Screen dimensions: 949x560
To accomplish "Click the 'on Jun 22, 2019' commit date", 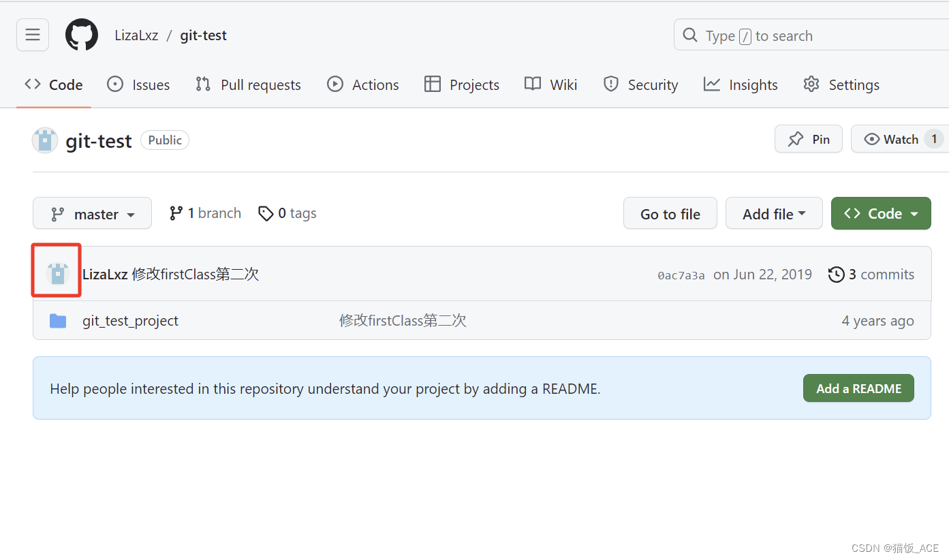I will click(x=762, y=275).
